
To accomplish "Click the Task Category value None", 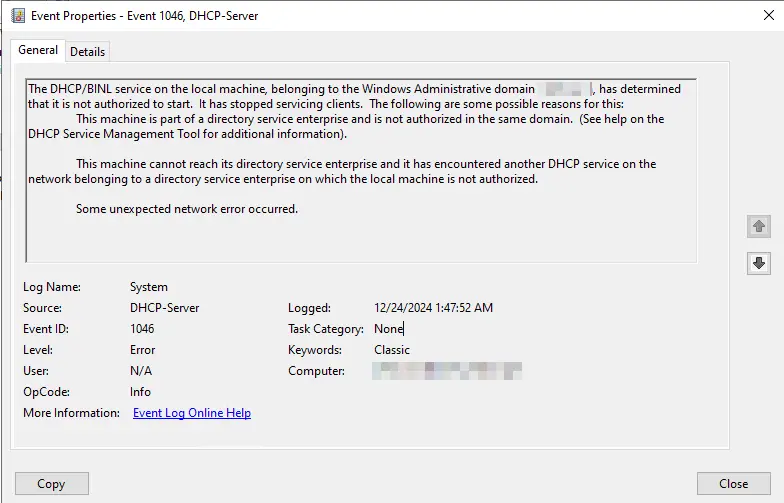I will click(x=388, y=329).
